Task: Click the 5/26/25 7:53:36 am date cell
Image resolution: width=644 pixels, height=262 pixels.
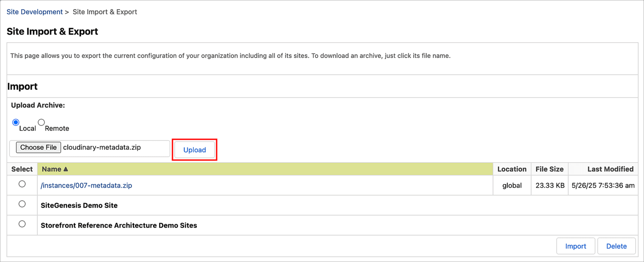Action: [x=603, y=186]
